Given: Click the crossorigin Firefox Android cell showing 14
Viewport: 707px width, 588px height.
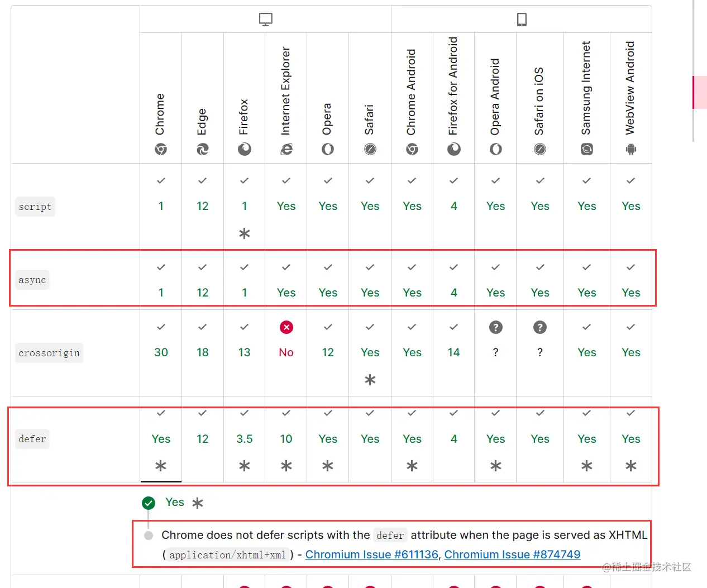Looking at the screenshot, I should point(454,352).
